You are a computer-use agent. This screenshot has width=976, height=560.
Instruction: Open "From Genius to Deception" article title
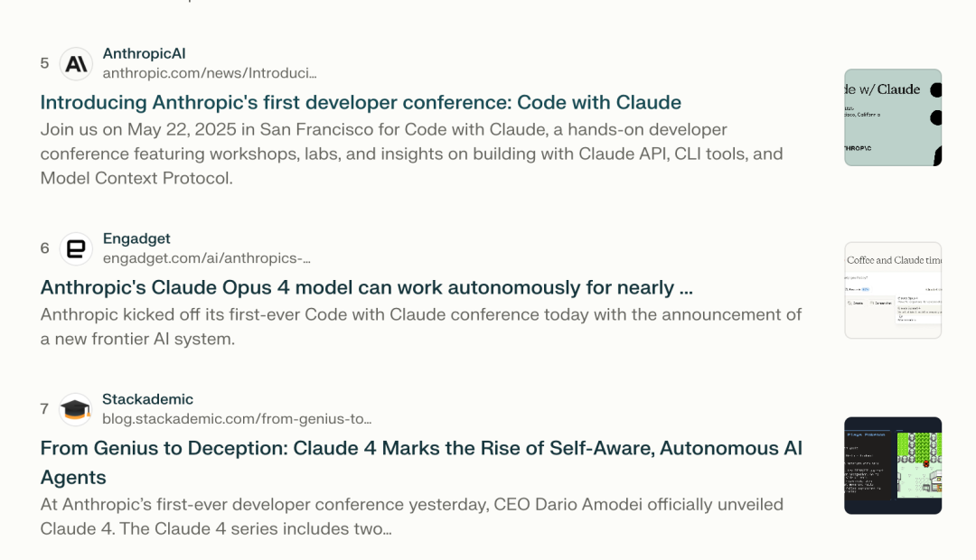tap(421, 462)
